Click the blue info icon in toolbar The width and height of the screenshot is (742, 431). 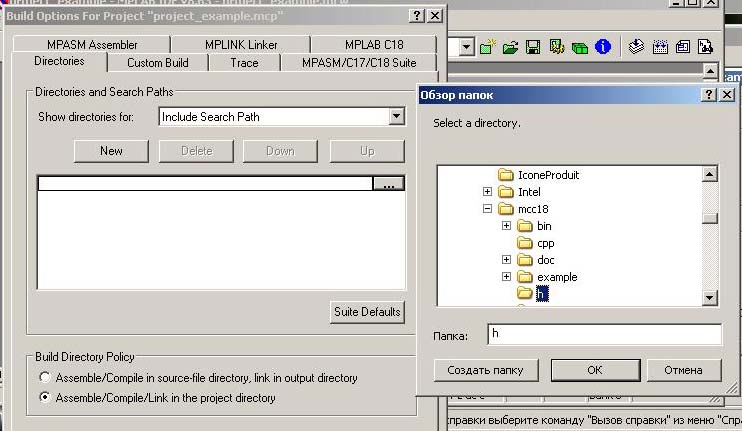[603, 47]
